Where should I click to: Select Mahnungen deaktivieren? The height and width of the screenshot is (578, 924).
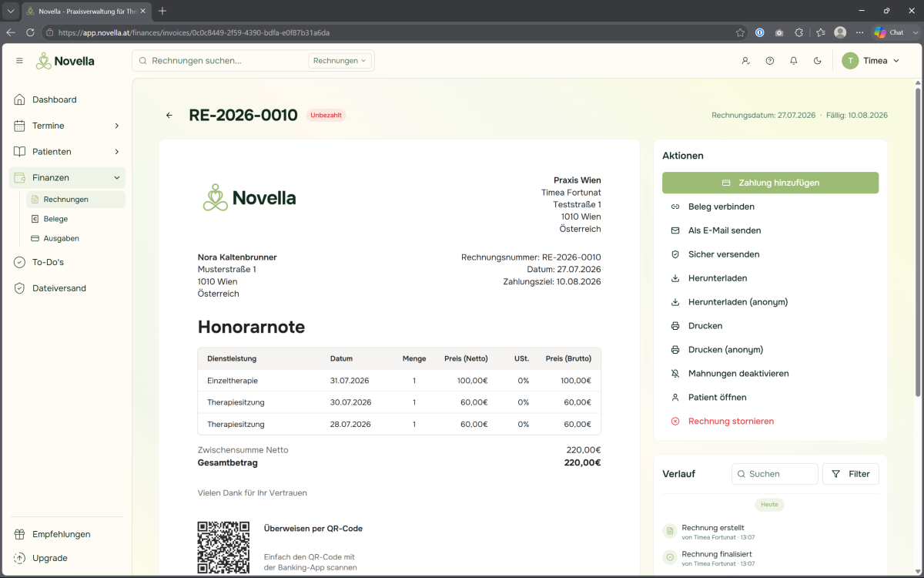click(x=770, y=374)
